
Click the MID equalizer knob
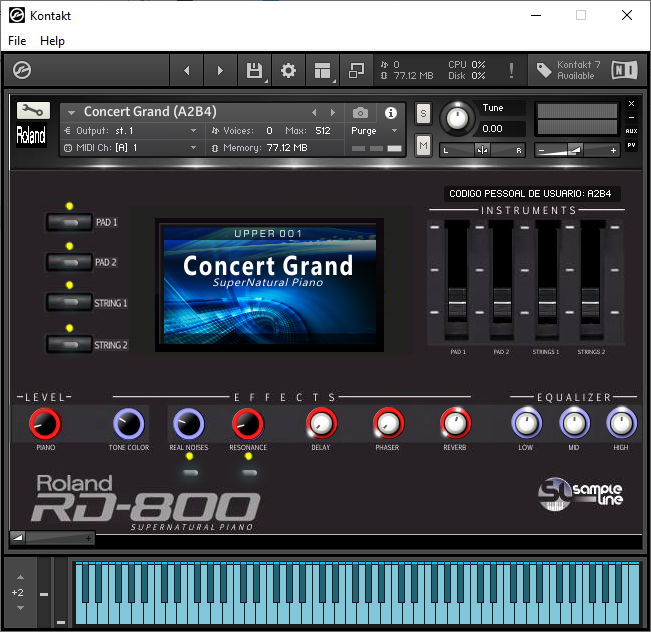coord(574,423)
